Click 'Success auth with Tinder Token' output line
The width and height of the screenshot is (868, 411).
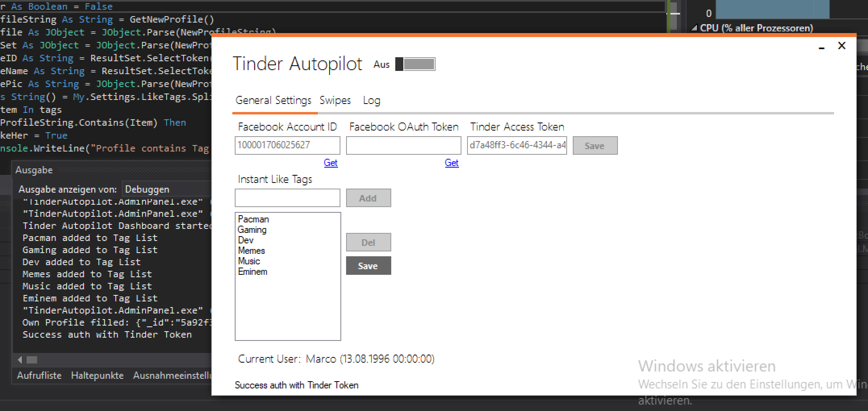coord(107,334)
